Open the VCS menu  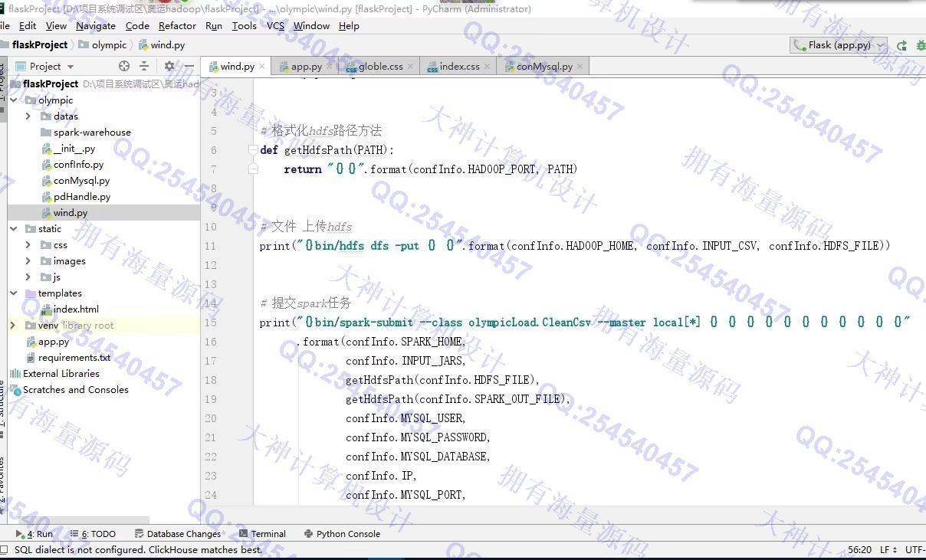[x=275, y=25]
